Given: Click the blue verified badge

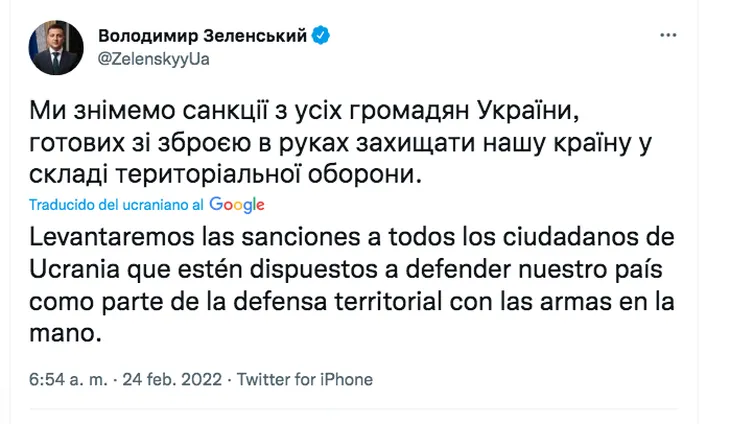Looking at the screenshot, I should [321, 36].
